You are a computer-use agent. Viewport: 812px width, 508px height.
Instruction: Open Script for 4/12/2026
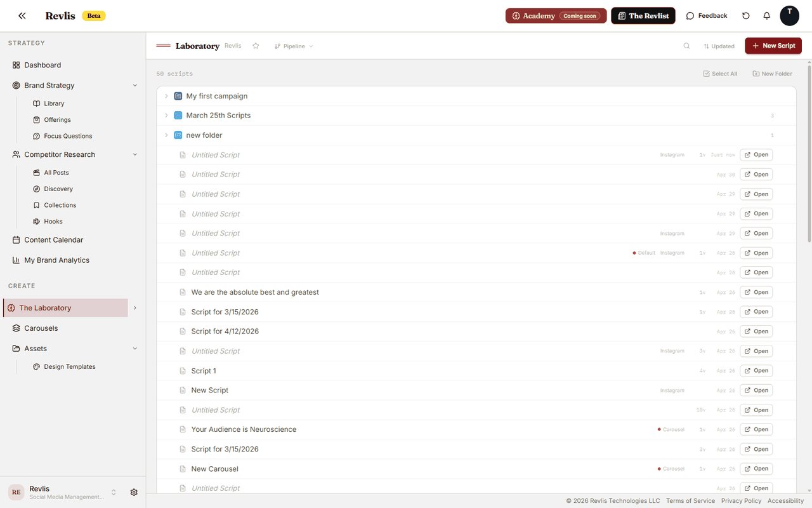(x=756, y=331)
